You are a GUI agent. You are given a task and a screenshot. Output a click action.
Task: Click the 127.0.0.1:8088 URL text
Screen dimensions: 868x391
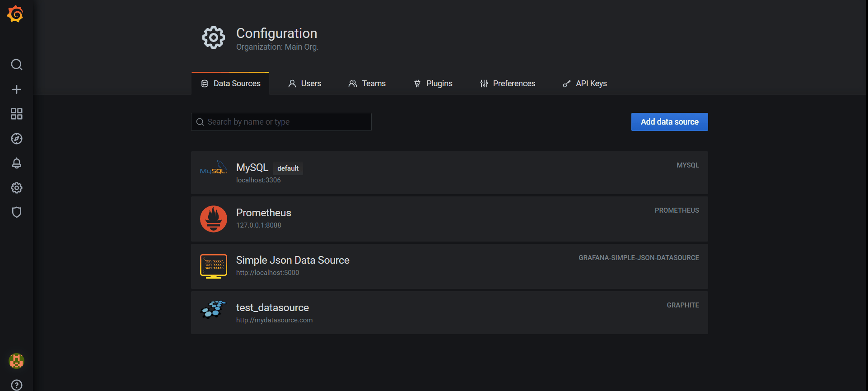pyautogui.click(x=259, y=225)
